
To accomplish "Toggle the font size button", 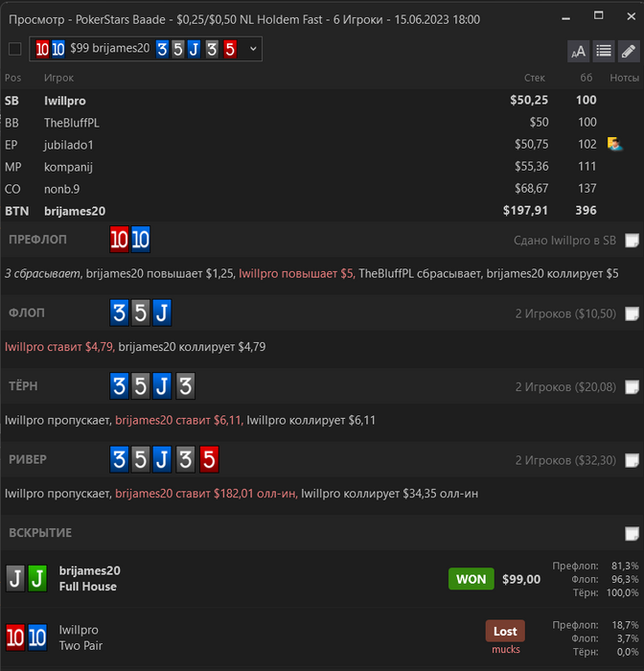I will 578,52.
